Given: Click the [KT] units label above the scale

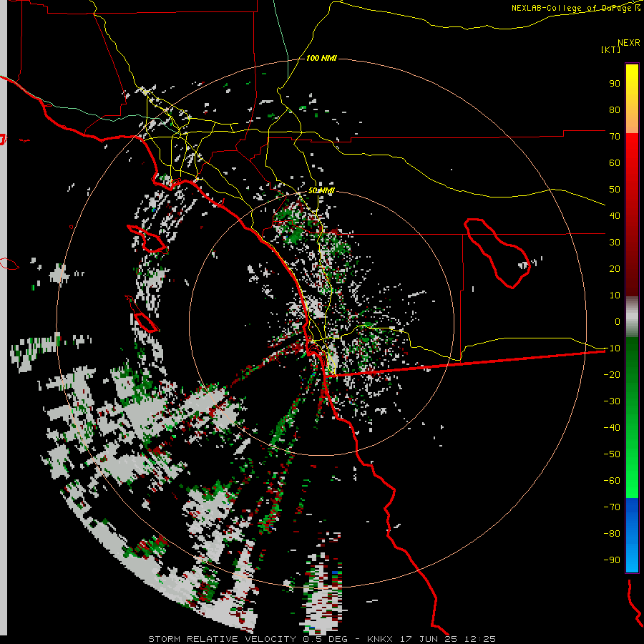Looking at the screenshot, I should coord(611,49).
